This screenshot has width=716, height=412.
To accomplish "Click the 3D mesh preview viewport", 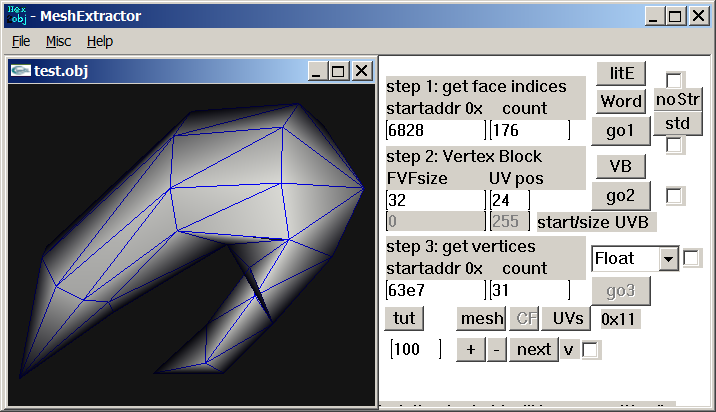I will click(191, 245).
